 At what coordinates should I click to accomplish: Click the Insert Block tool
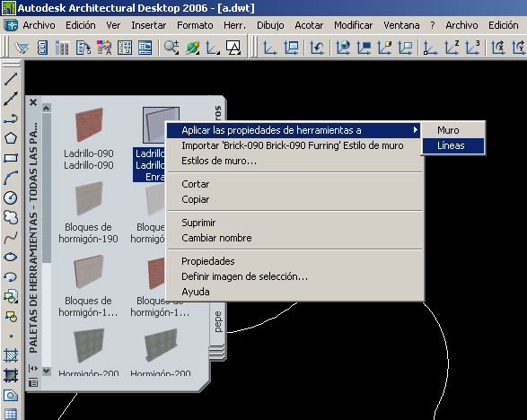pos(11,297)
